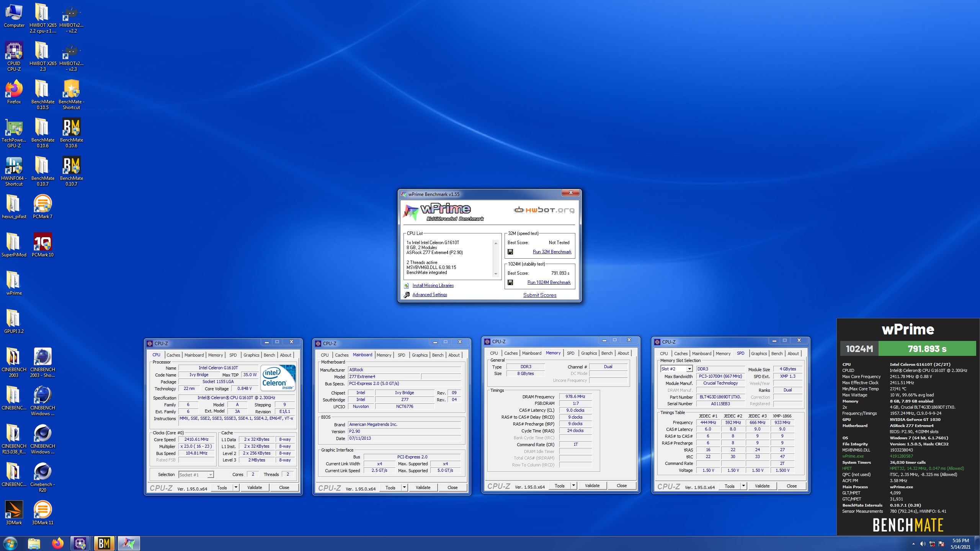Open SuperPiMod folder on desktop

click(x=14, y=245)
